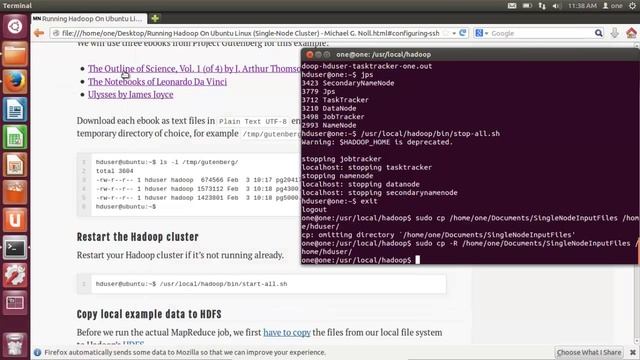The image size is (640, 360).
Task: Click '2993 NameNode' terminal line
Action: pyautogui.click(x=329, y=125)
